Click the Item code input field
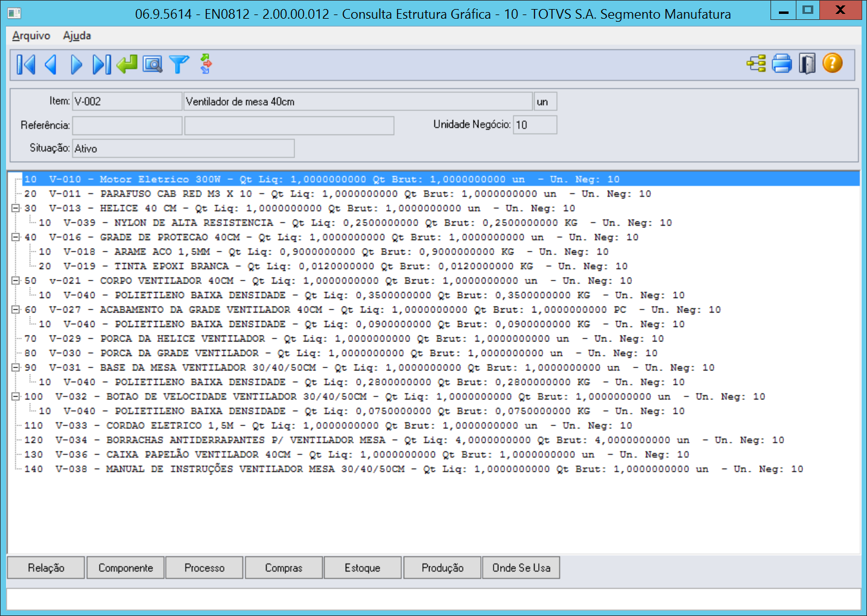Screen dimensions: 867x616 (127, 101)
